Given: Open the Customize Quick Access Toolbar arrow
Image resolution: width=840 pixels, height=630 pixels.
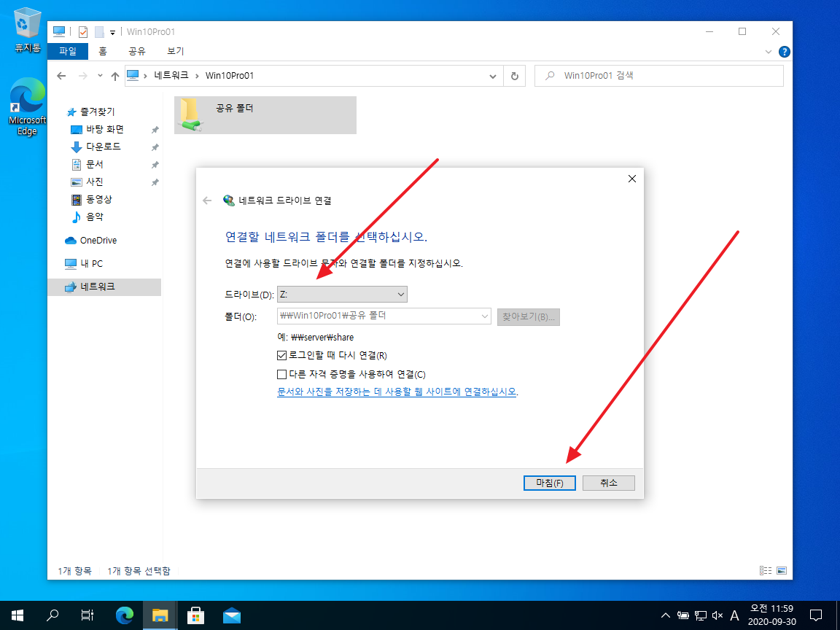Looking at the screenshot, I should (112, 33).
